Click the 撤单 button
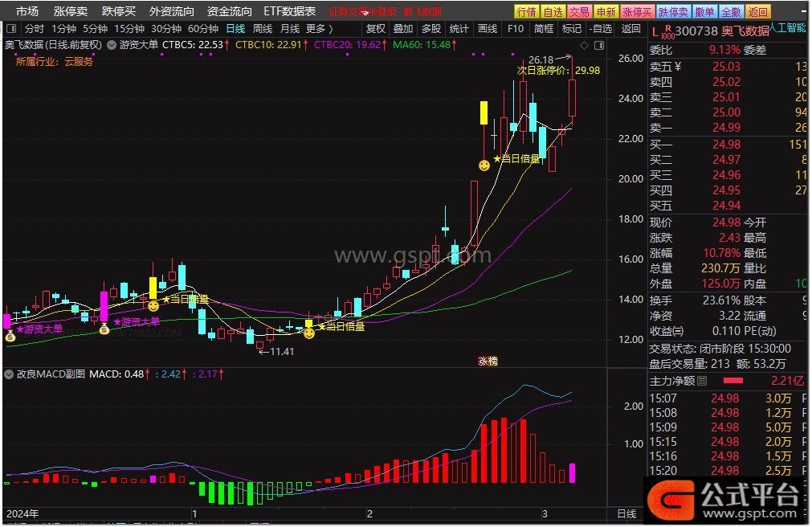This screenshot has height=527, width=812. pos(704,11)
